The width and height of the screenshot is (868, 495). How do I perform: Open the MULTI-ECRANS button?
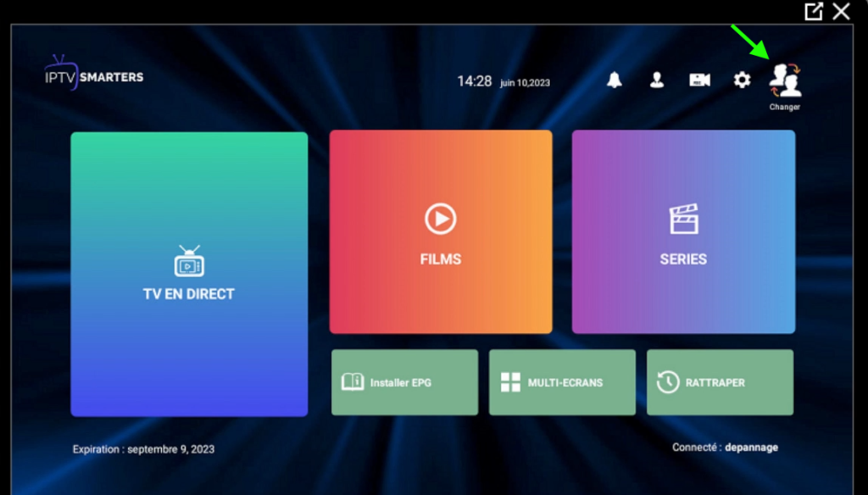click(x=563, y=382)
